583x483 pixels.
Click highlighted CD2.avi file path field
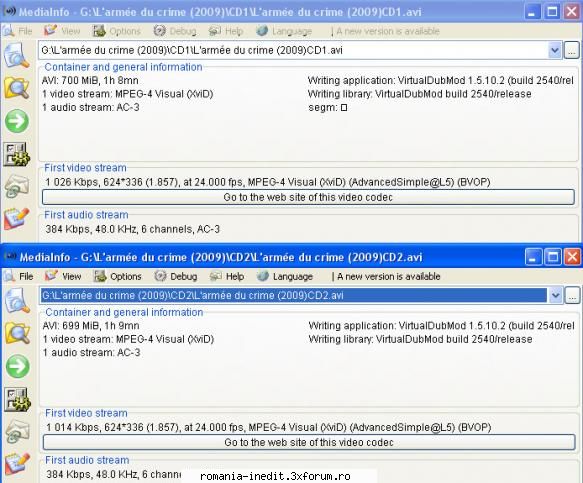(x=294, y=296)
